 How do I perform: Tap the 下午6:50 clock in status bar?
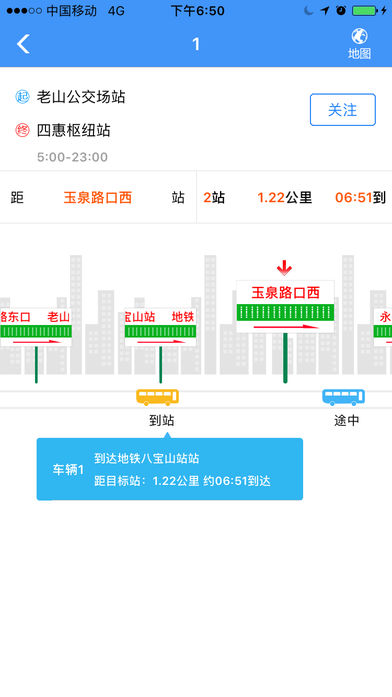click(197, 11)
